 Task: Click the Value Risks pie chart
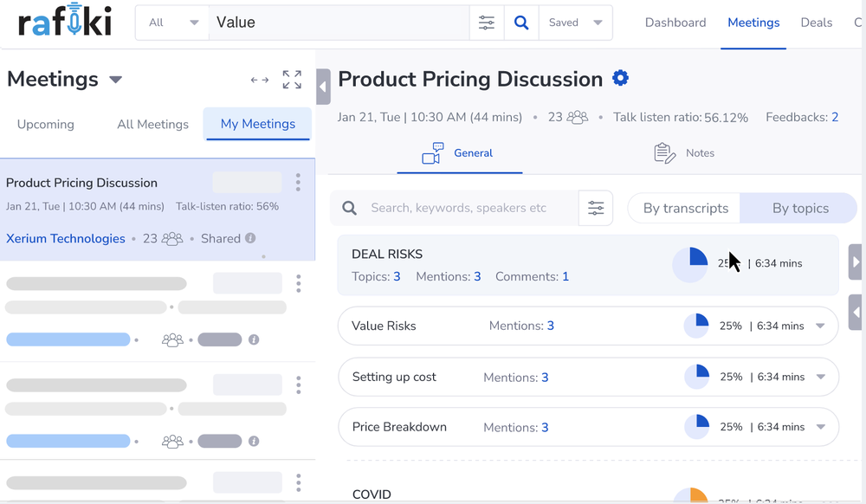(x=696, y=326)
